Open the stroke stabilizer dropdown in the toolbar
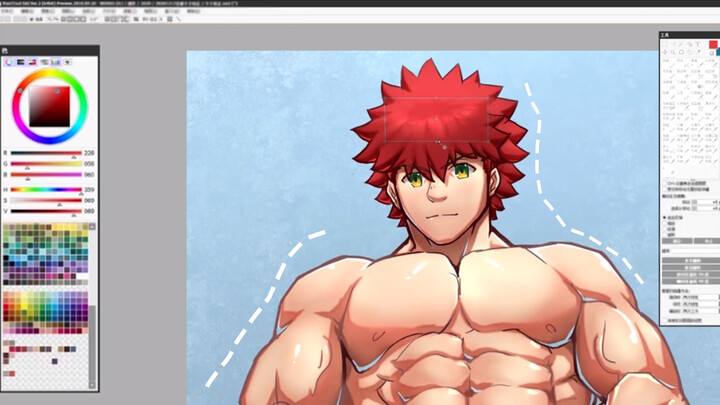 (150, 19)
